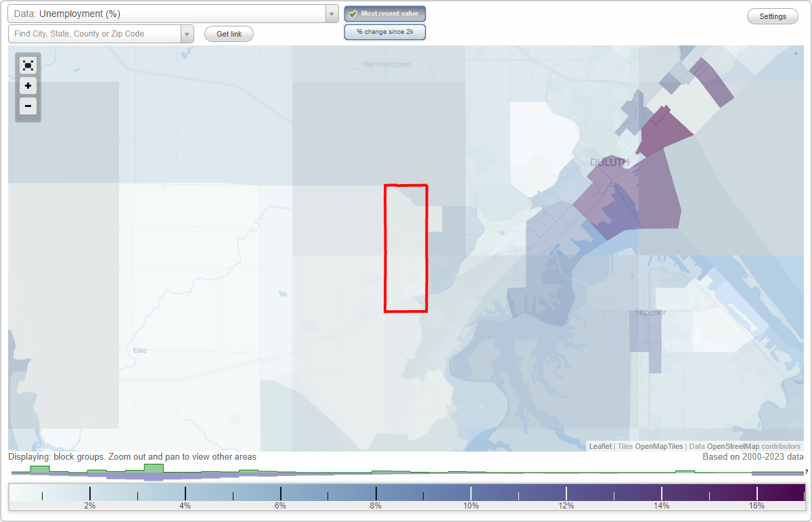Zoom in with the plus button
Image resolution: width=812 pixels, height=522 pixels.
28,86
